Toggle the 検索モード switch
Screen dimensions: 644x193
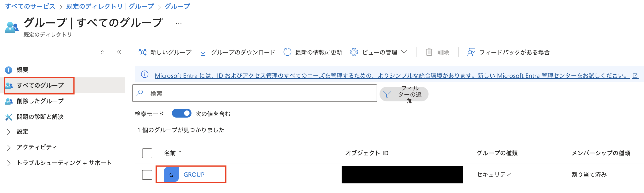(182, 113)
